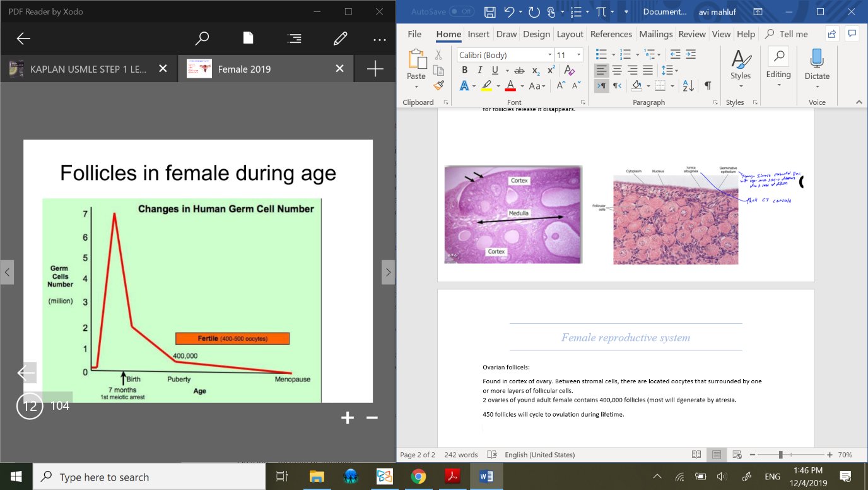Open the outline list icon in Xodo
This screenshot has width=868, height=490.
[x=294, y=39]
